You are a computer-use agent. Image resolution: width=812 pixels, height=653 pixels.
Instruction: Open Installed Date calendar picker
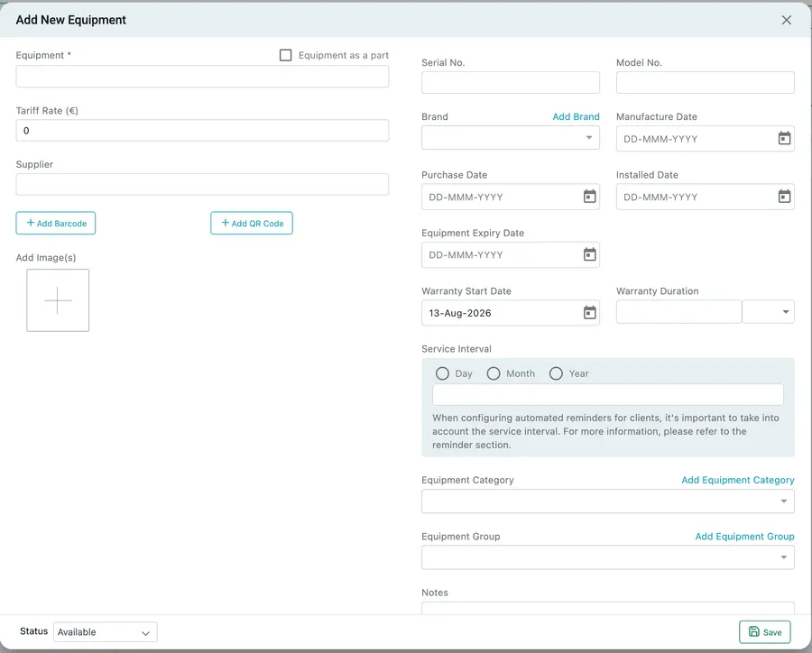pos(784,197)
